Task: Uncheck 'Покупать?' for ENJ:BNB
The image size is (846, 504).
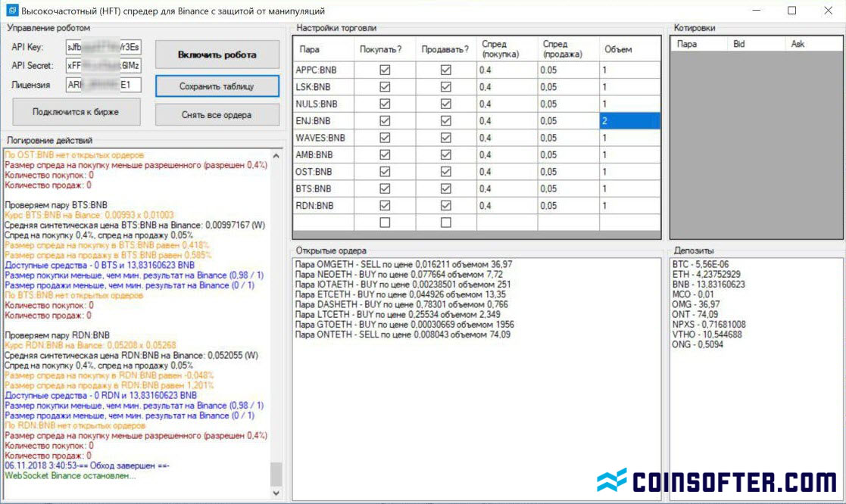Action: coord(385,121)
